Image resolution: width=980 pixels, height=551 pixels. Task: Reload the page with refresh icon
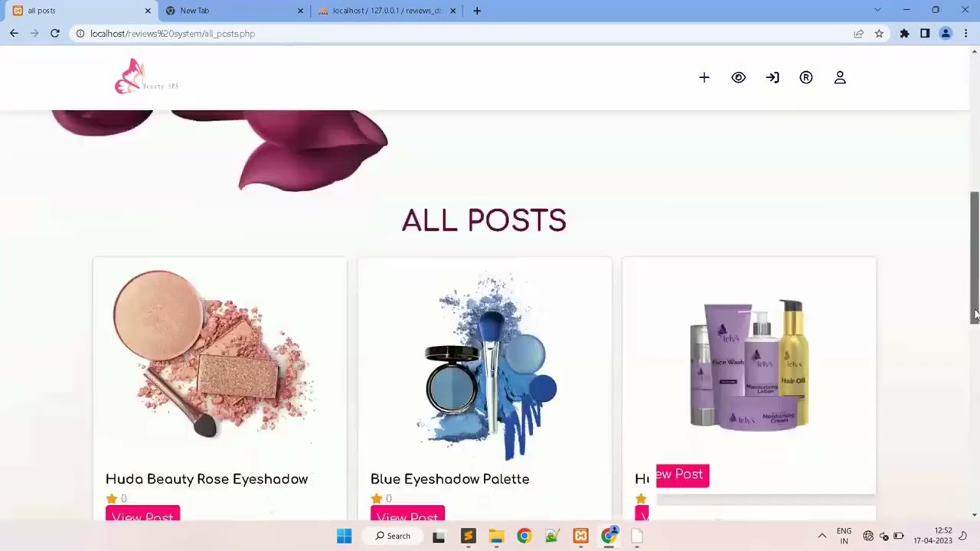[x=55, y=34]
